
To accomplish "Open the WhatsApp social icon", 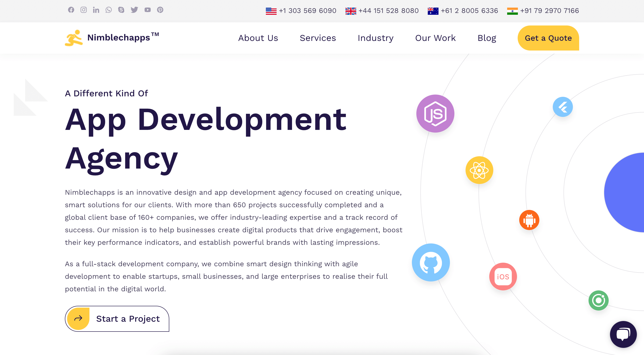I will point(108,10).
